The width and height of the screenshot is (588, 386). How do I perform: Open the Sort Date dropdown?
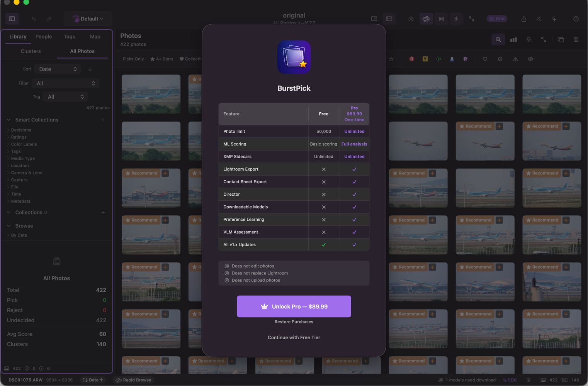(58, 69)
